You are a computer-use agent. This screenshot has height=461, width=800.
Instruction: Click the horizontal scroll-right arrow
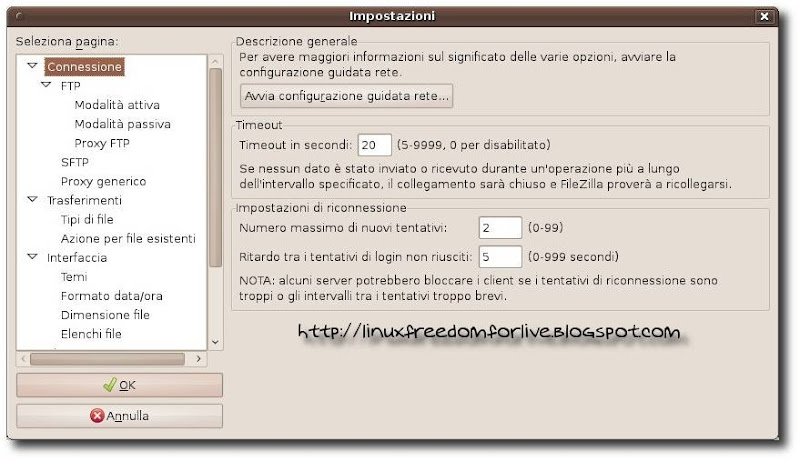click(198, 359)
